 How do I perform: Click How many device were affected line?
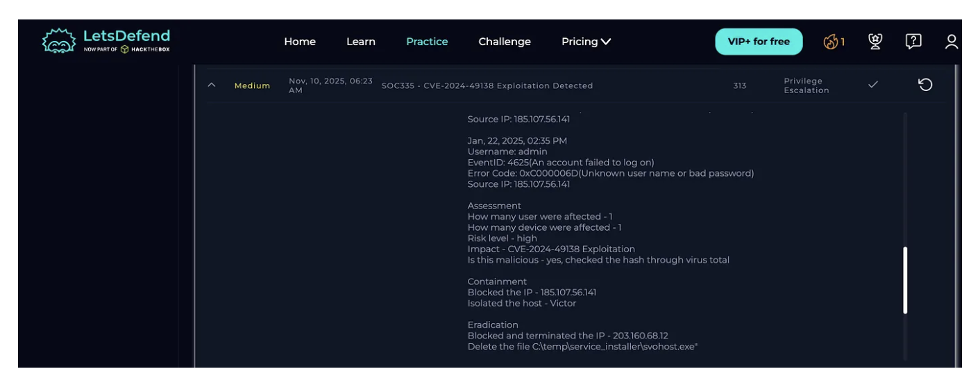545,227
